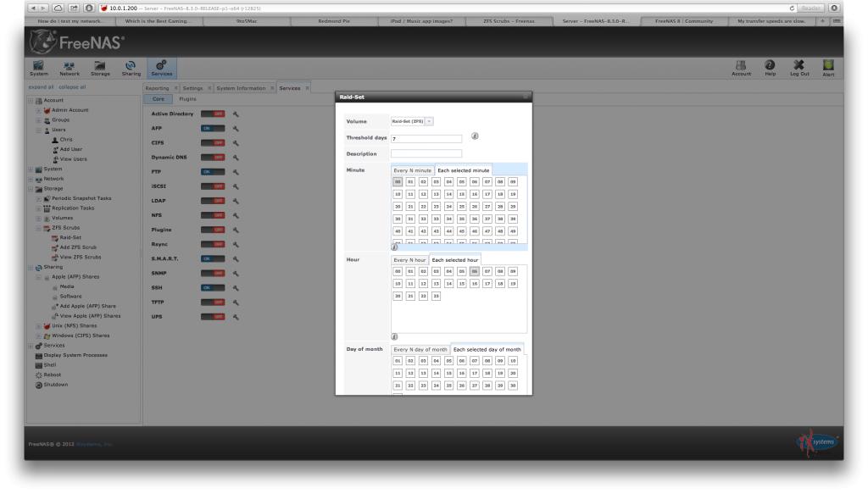
Task: Click the Active Directory settings wrench
Action: point(236,114)
